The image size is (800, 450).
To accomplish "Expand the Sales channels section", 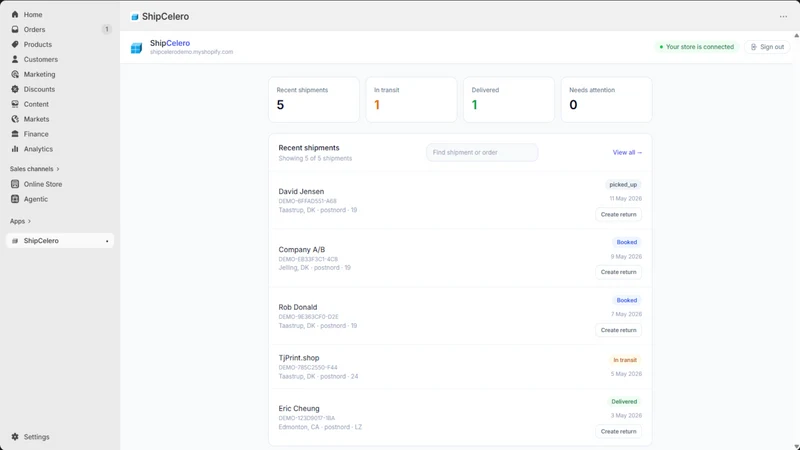I will 35,169.
